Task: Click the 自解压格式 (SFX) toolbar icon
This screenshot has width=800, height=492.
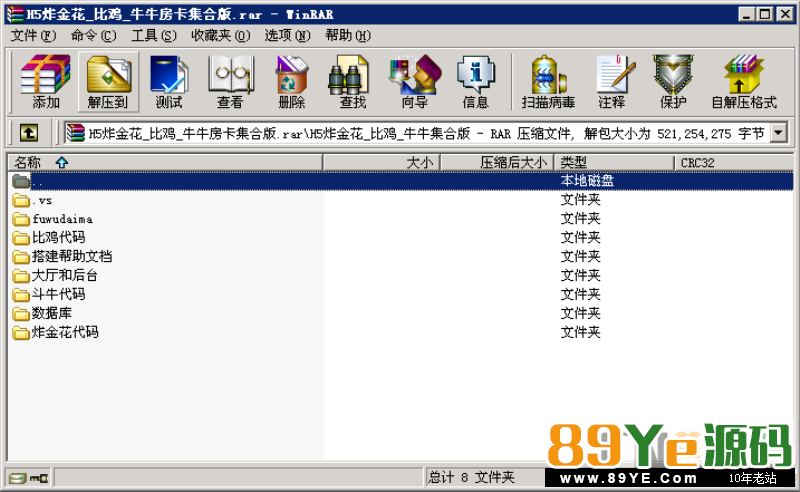Action: pos(743,76)
